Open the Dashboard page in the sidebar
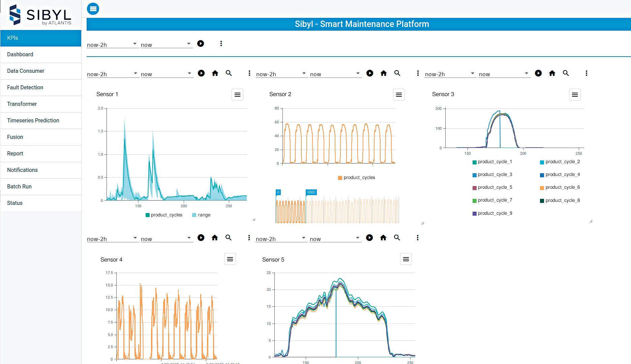 click(x=41, y=55)
